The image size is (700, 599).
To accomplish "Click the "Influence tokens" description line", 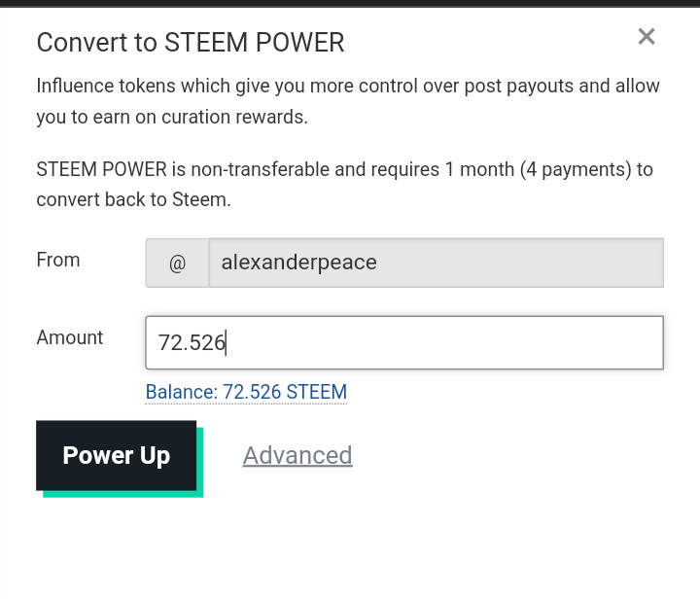I will coord(348,86).
